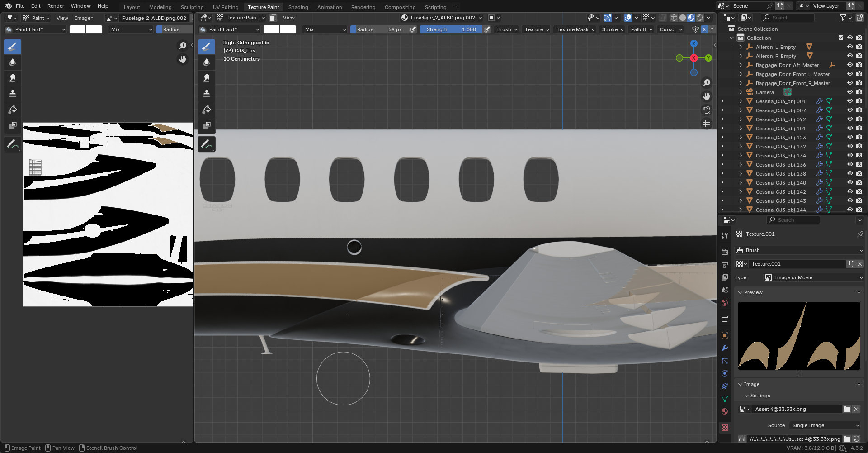Open the World properties tab
868x453 pixels.
(725, 303)
